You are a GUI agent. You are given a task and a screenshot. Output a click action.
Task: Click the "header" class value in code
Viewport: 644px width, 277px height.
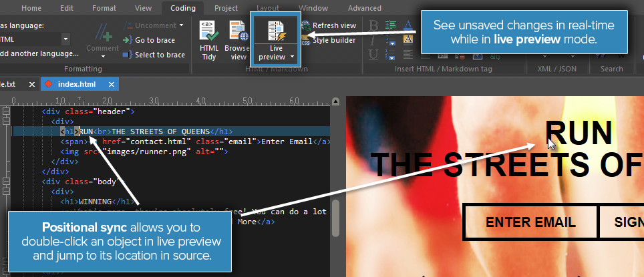112,111
